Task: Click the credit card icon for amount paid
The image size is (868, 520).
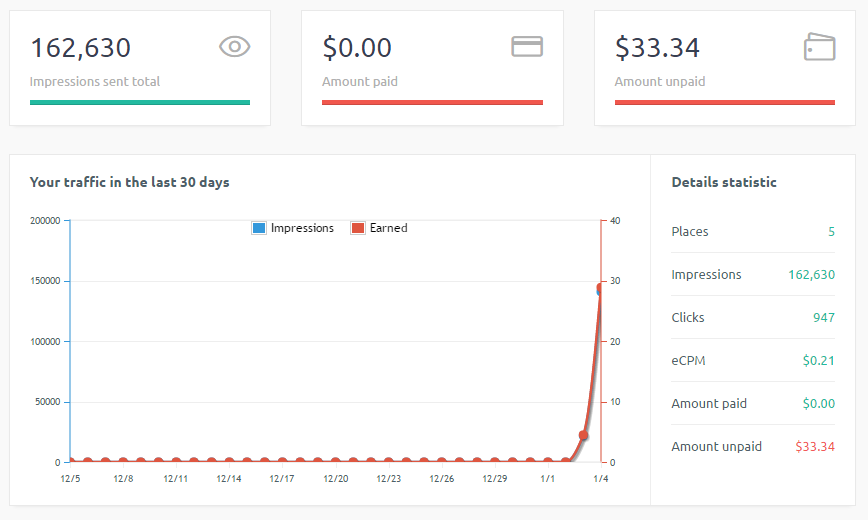Action: pos(527,46)
